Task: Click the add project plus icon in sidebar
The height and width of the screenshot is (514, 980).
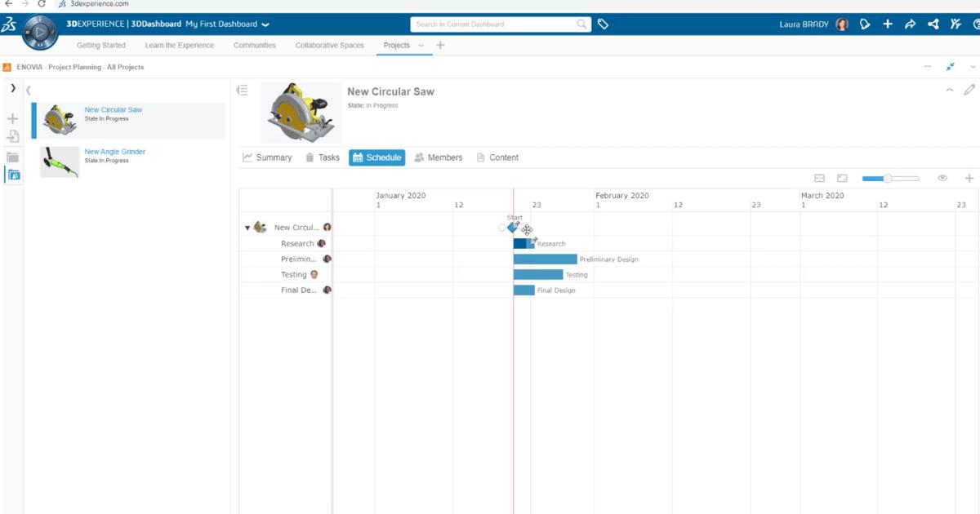Action: coord(12,119)
